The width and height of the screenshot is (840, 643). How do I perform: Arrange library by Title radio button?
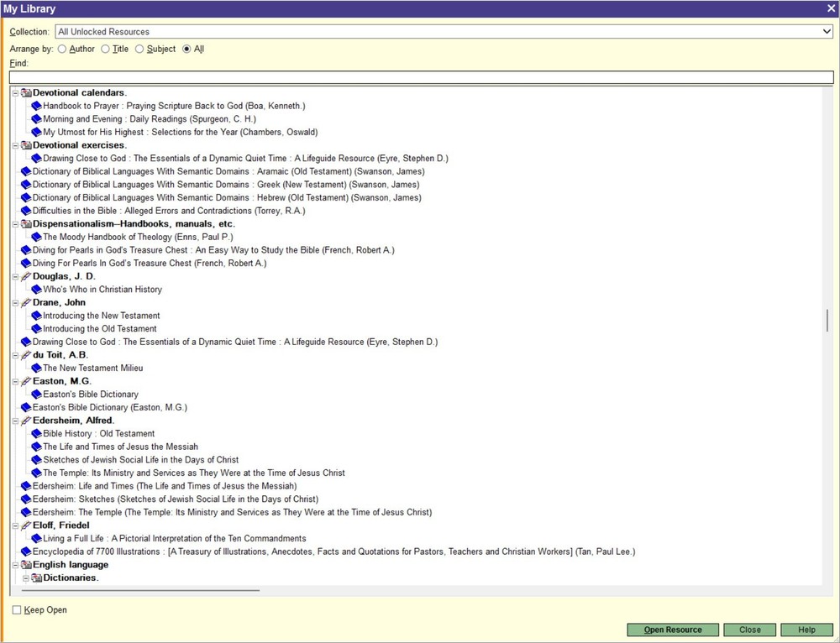106,49
